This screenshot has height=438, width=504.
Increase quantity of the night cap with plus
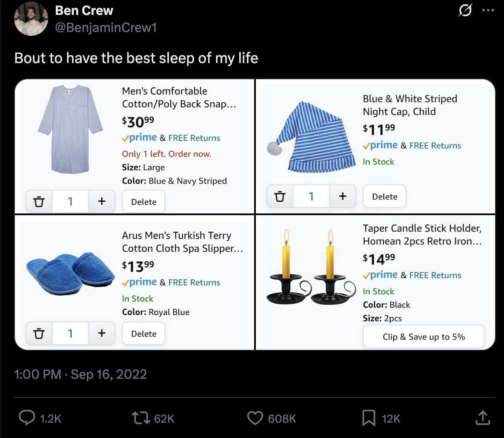343,196
